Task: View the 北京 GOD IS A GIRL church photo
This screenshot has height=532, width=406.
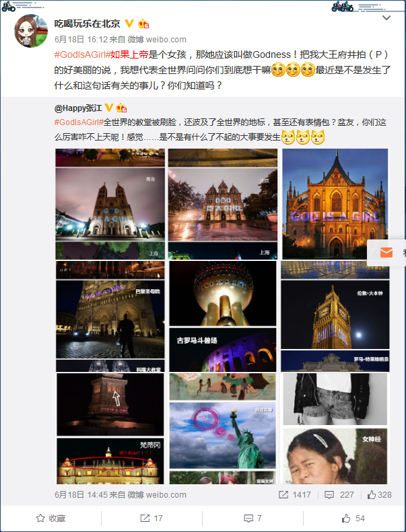Action: (x=223, y=204)
